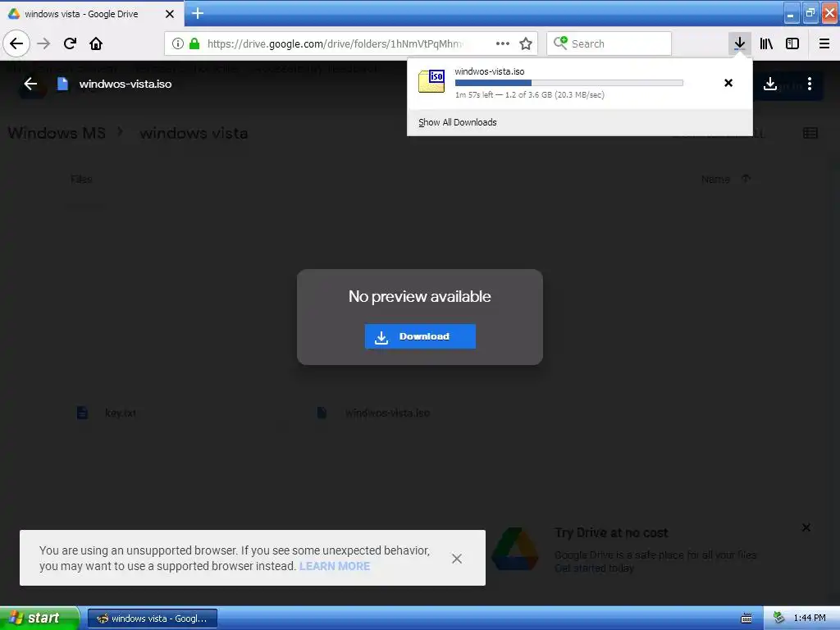Open page actions three-dot menu
Image resolution: width=840 pixels, height=630 pixels.
coord(503,43)
